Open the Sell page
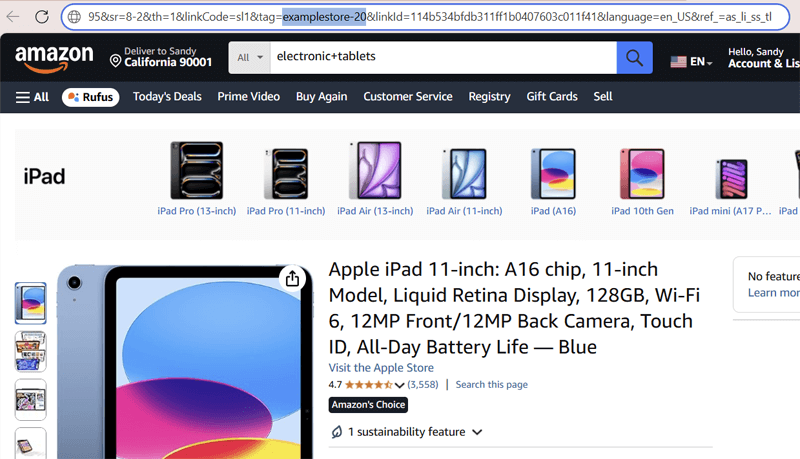The width and height of the screenshot is (800, 459). [603, 96]
